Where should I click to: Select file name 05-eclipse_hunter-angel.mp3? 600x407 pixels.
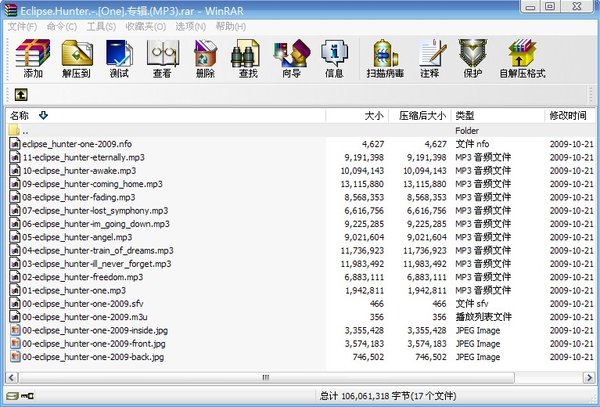[x=77, y=237]
